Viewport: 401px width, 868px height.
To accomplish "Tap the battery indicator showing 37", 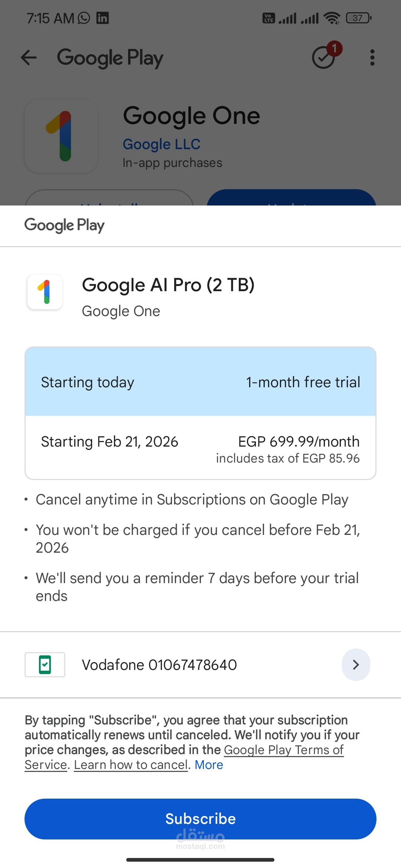I will pyautogui.click(x=359, y=18).
